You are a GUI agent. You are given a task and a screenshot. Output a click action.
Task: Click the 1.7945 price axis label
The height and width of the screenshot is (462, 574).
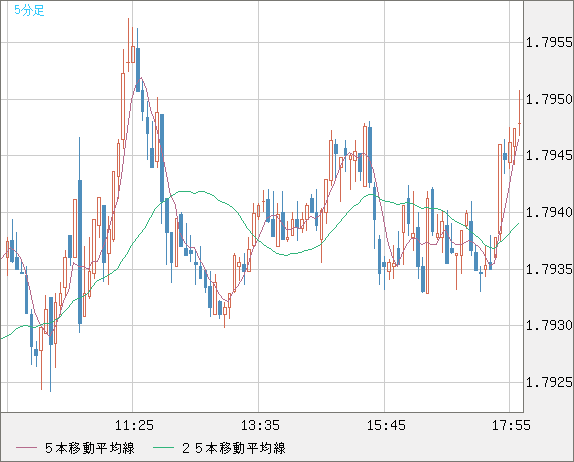pyautogui.click(x=549, y=156)
